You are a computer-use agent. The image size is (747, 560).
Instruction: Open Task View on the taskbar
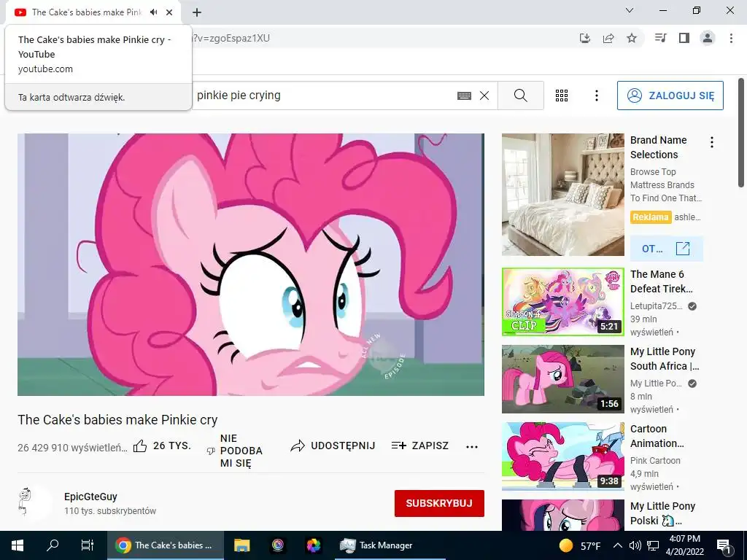(x=88, y=545)
